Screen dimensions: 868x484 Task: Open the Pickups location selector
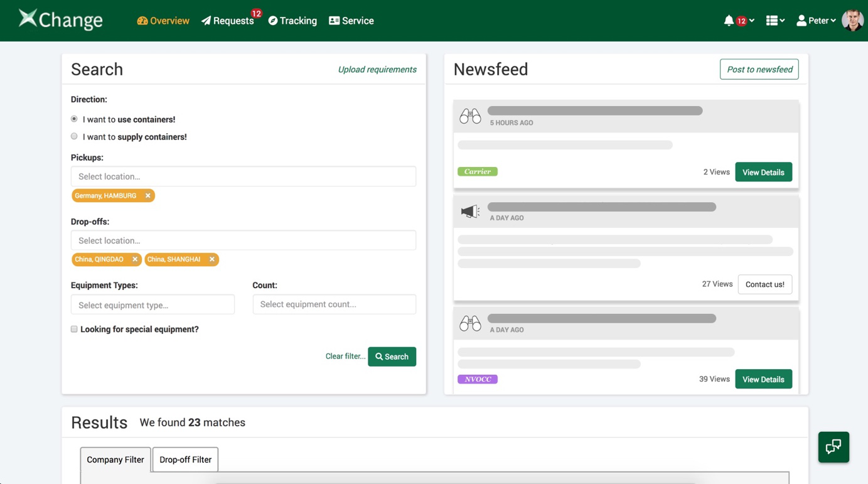(x=244, y=176)
